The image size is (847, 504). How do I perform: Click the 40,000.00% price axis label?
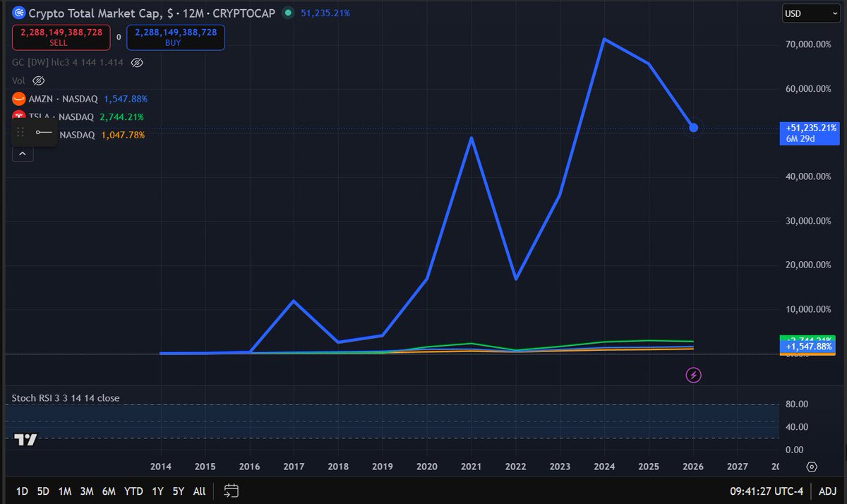(x=809, y=177)
